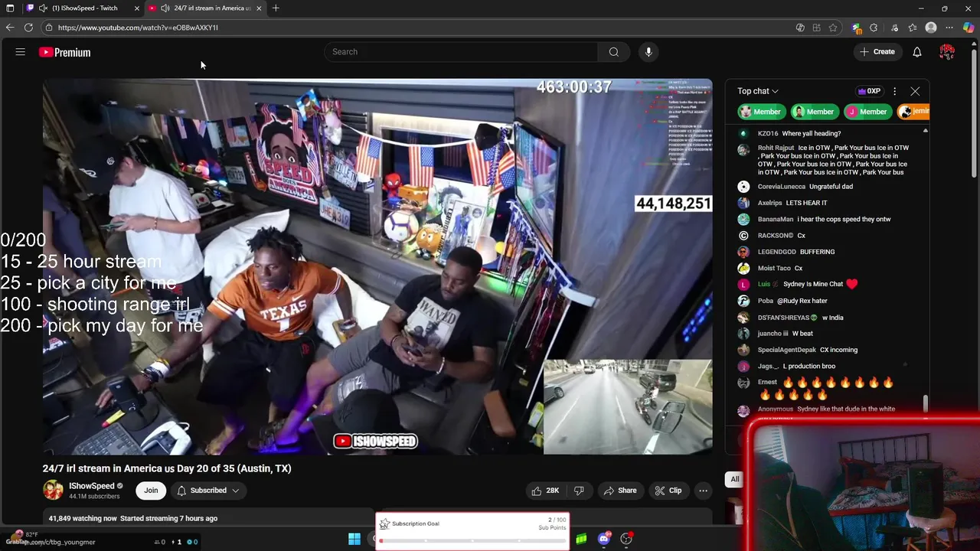The image size is (980, 551).
Task: Click the video title text
Action: pyautogui.click(x=167, y=468)
